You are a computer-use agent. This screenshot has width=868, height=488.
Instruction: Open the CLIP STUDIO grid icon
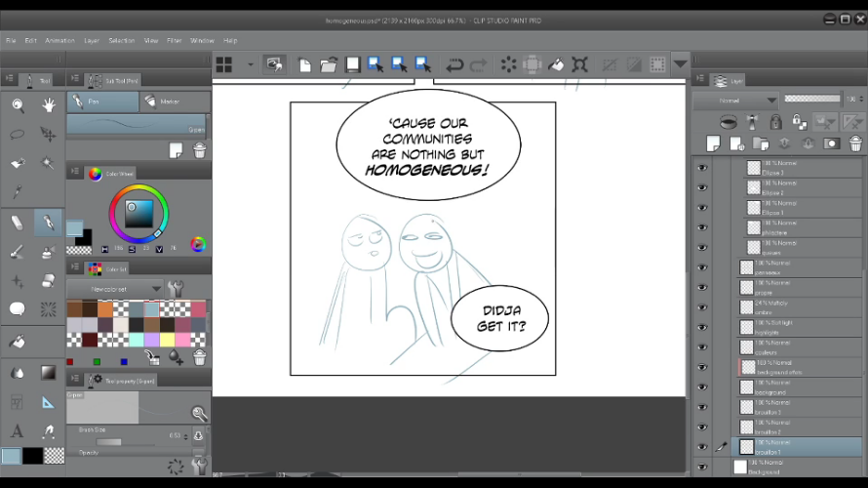click(x=224, y=64)
